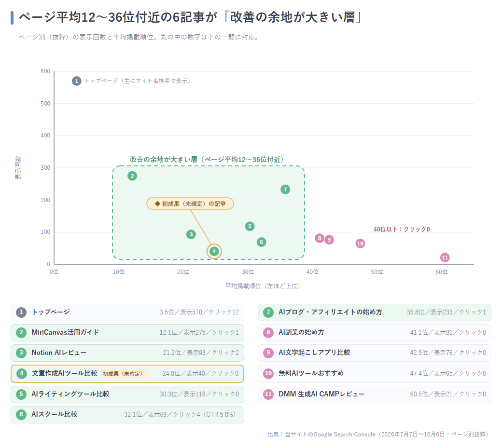The image size is (502, 448).
Task: Click pink scatter point 10 in chart
Action: click(360, 244)
